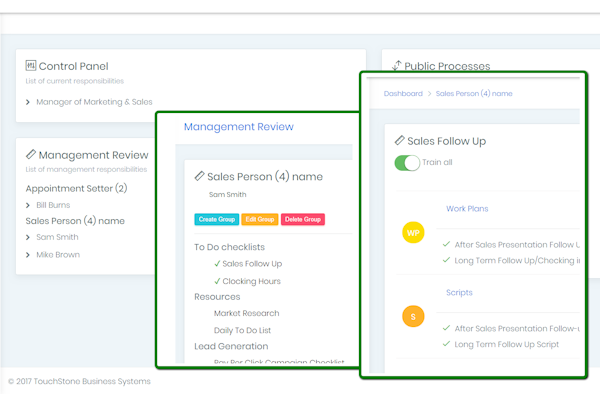This screenshot has width=600, height=394.
Task: Open the Work Plans link
Action: point(467,209)
